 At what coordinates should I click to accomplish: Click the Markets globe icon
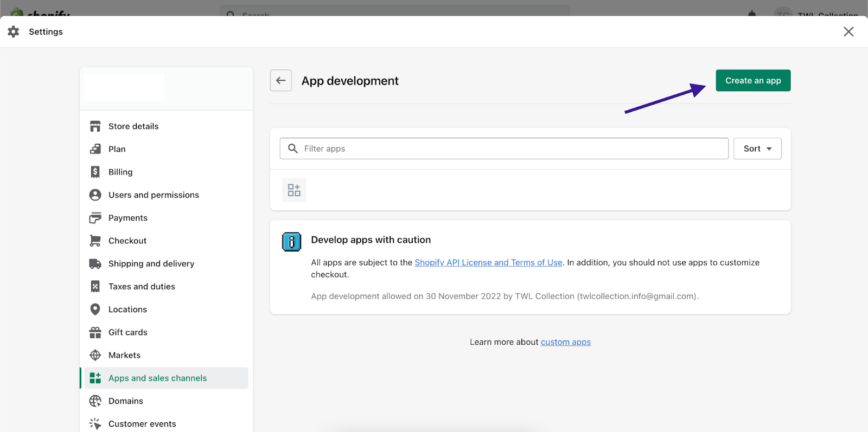(x=95, y=355)
